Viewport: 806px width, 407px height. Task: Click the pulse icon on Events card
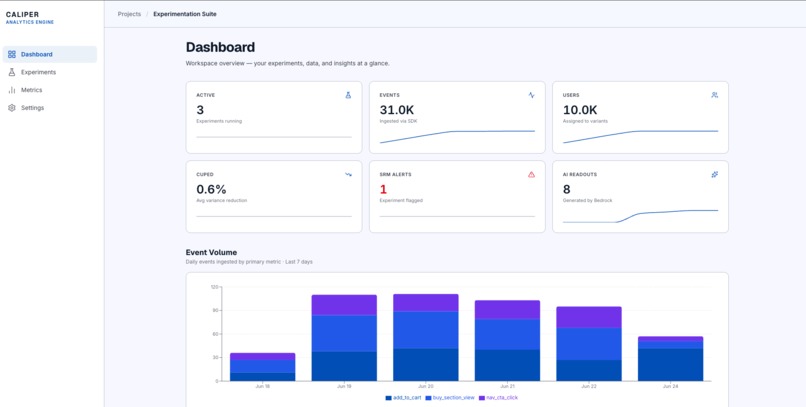point(531,95)
